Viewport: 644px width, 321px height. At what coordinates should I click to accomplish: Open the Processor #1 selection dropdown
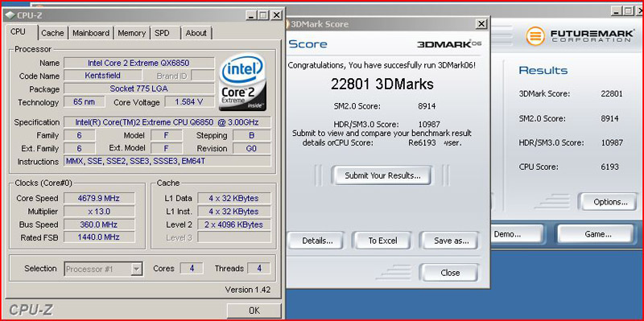coord(104,269)
